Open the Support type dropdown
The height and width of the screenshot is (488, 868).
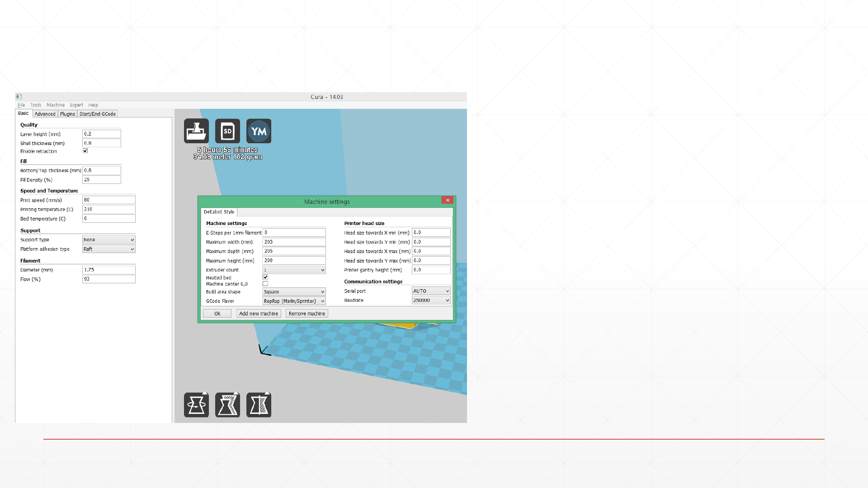coord(108,240)
